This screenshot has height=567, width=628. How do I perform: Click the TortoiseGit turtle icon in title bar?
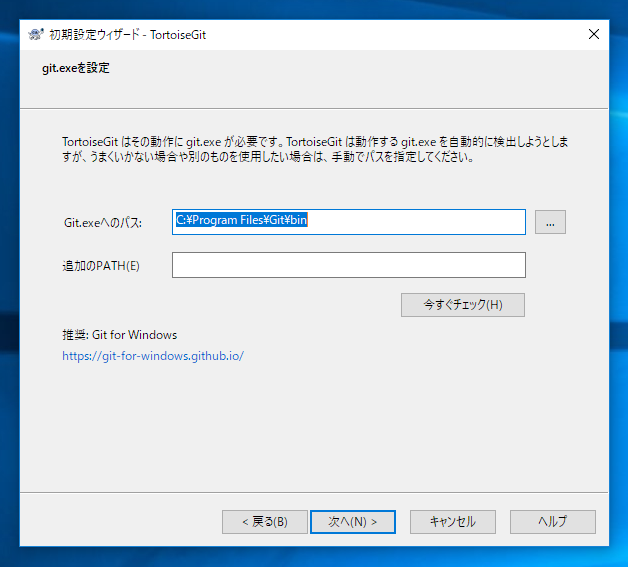tap(36, 34)
